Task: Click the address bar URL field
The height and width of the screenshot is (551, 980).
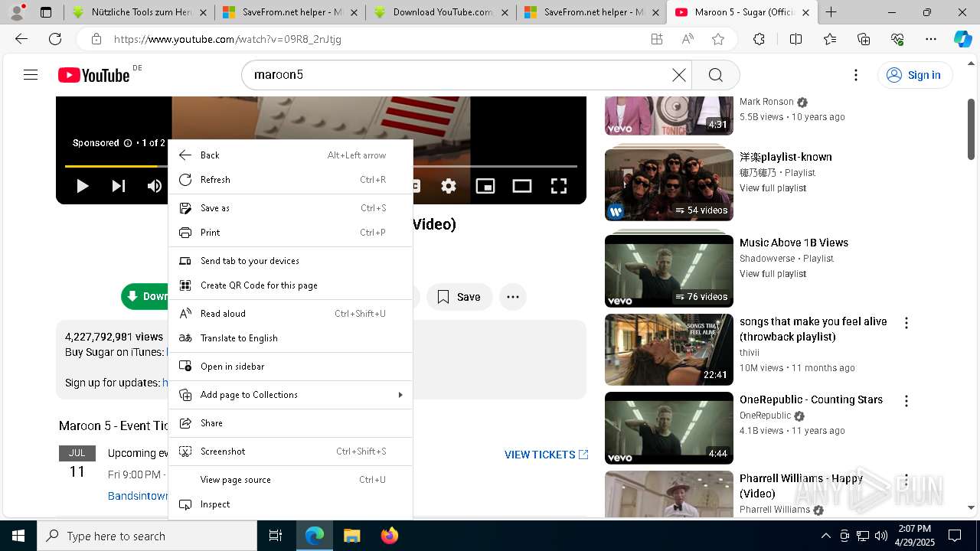Action: (x=375, y=39)
